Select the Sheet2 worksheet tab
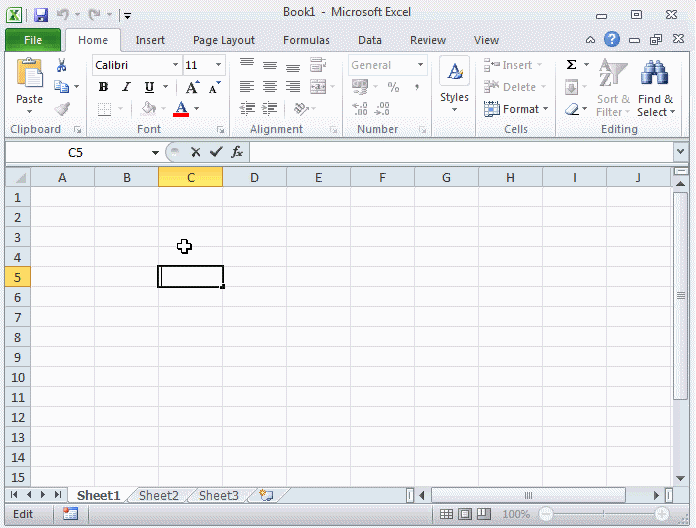The width and height of the screenshot is (696, 528). click(x=158, y=495)
